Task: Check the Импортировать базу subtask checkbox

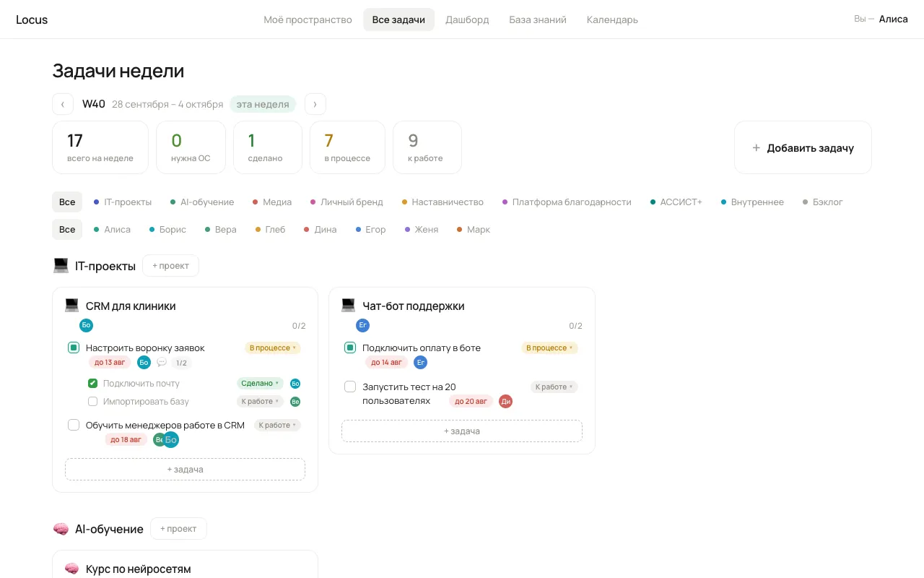Action: (x=92, y=402)
